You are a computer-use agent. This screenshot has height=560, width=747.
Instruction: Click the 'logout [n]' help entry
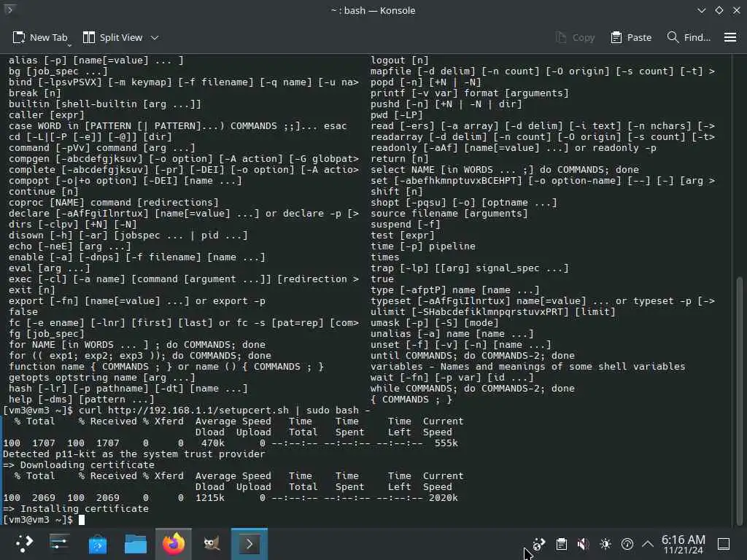click(x=400, y=60)
